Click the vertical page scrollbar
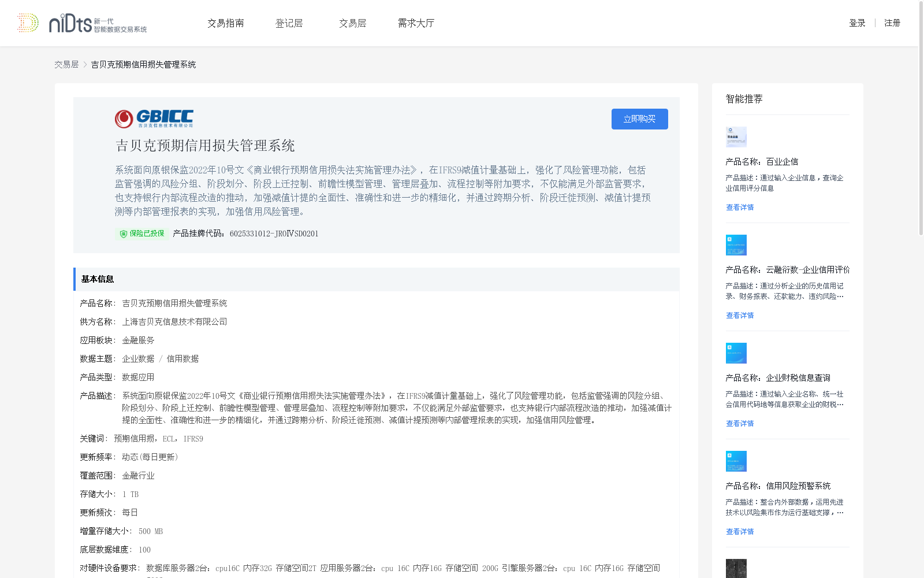924x578 pixels. [921, 118]
